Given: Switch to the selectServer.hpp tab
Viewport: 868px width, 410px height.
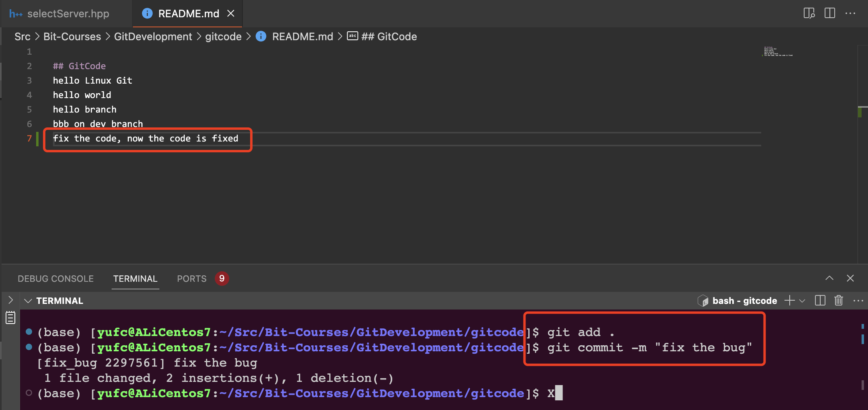Looking at the screenshot, I should click(67, 14).
